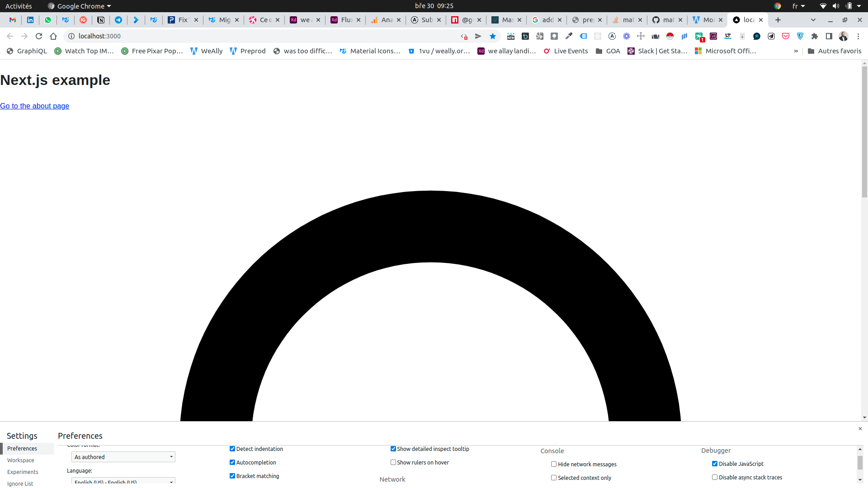Open the Language dropdown in Preferences

tap(123, 482)
